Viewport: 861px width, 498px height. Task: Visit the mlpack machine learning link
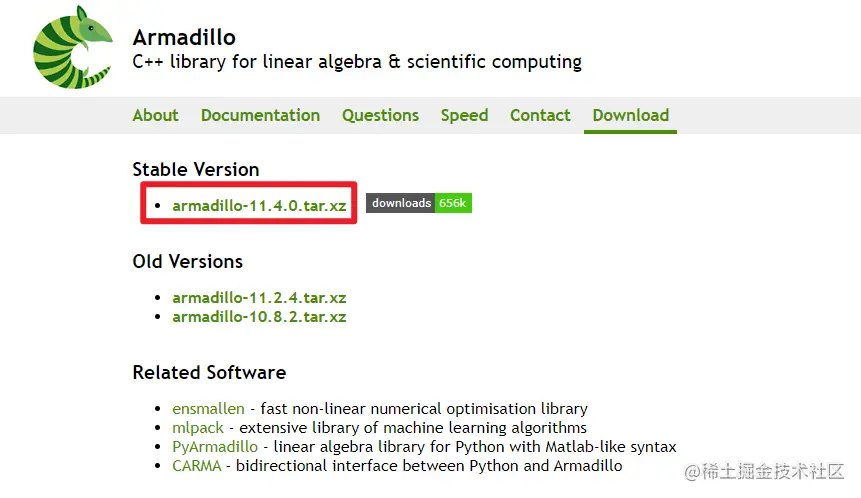pos(198,428)
